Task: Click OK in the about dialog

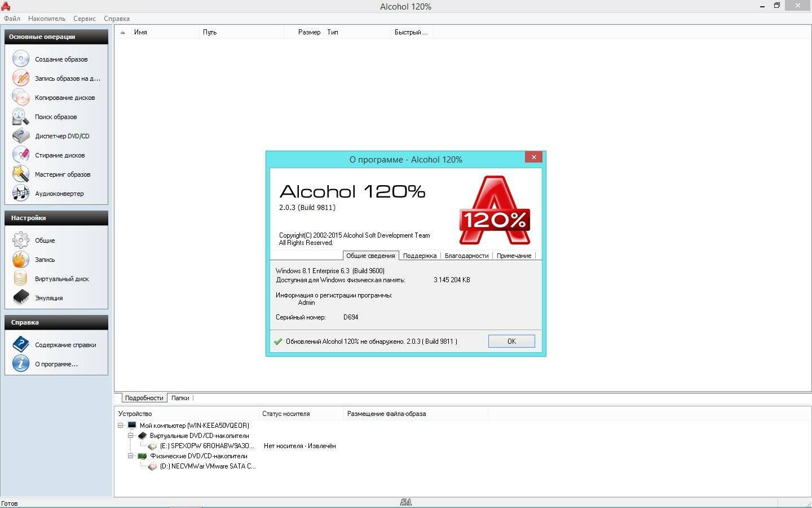Action: [x=511, y=341]
